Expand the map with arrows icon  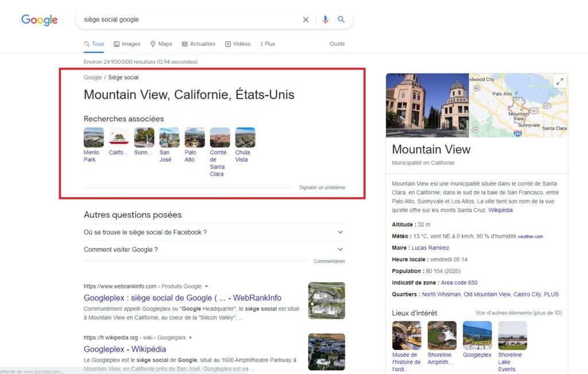point(559,82)
